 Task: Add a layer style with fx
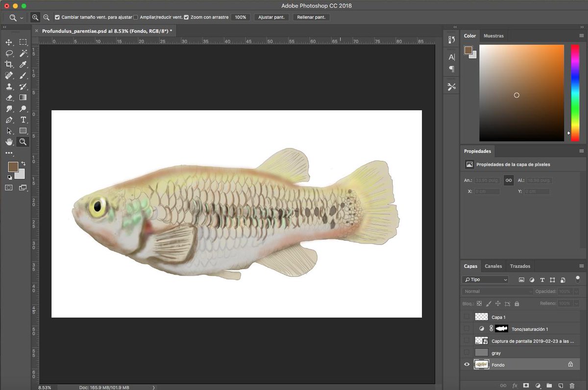click(514, 386)
